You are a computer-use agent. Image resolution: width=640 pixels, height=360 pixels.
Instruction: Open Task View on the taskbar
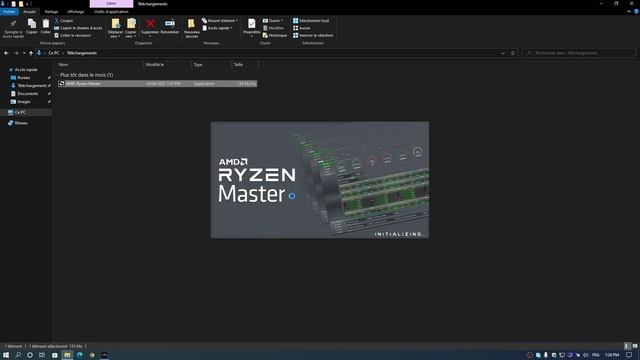[42, 355]
